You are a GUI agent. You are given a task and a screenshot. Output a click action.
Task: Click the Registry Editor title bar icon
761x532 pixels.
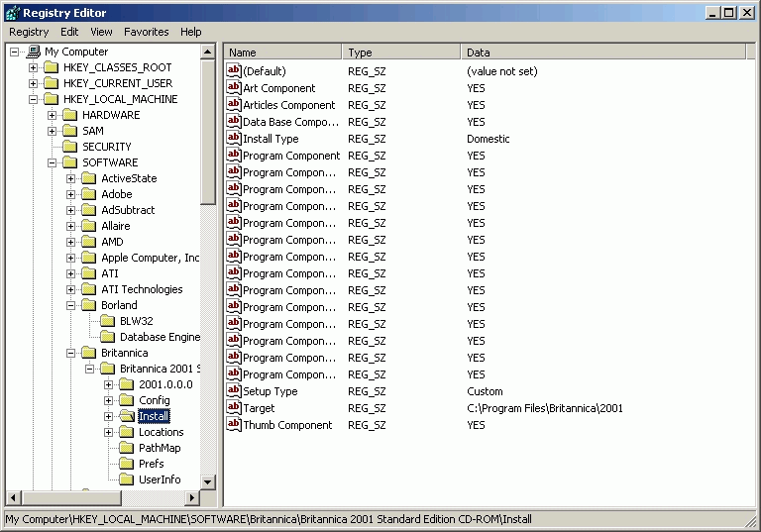coord(13,13)
